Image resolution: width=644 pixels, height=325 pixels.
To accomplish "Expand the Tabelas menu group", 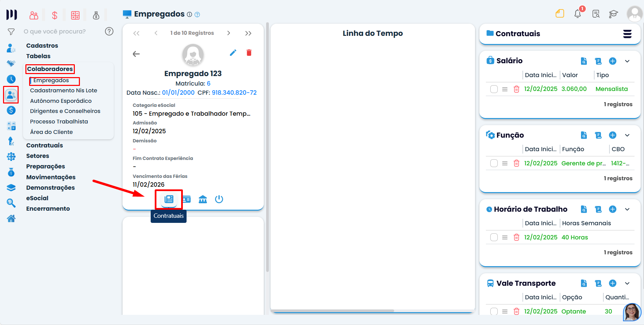I will [38, 56].
